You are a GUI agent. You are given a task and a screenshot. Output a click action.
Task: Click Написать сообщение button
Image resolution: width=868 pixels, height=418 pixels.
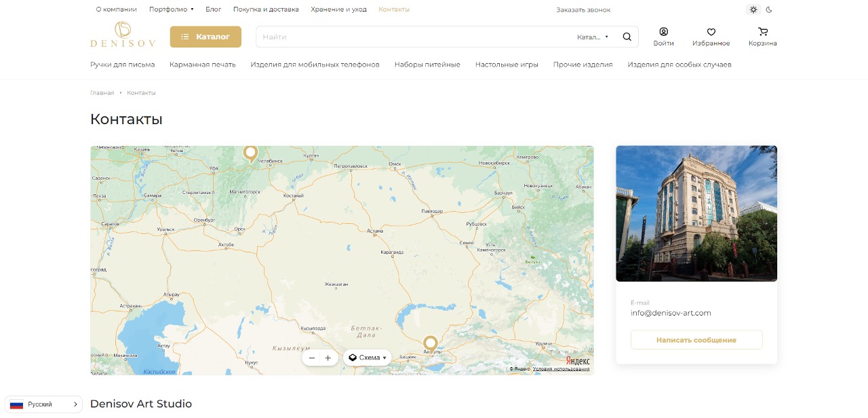coord(696,340)
